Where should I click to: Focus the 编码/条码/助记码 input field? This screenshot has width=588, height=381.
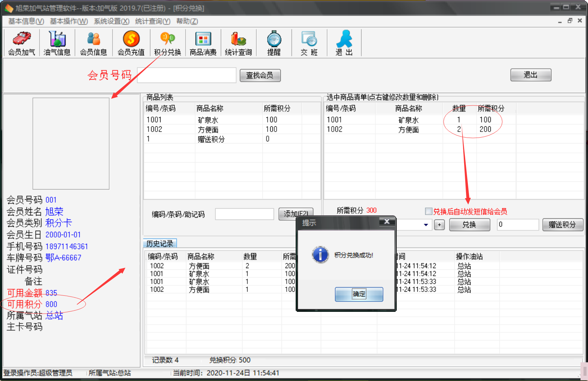click(245, 214)
